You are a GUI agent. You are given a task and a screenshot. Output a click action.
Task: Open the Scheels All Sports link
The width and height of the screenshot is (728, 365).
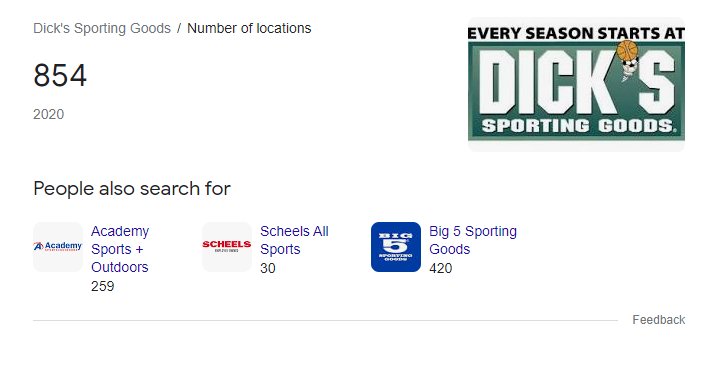coord(294,240)
